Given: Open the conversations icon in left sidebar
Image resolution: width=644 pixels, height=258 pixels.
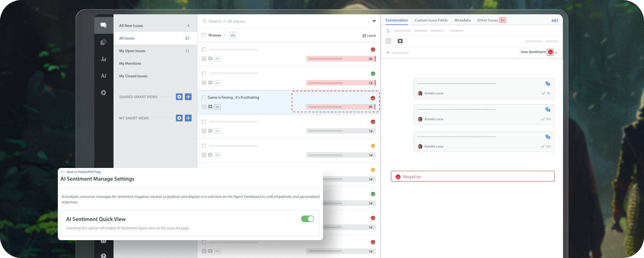Looking at the screenshot, I should 104,25.
